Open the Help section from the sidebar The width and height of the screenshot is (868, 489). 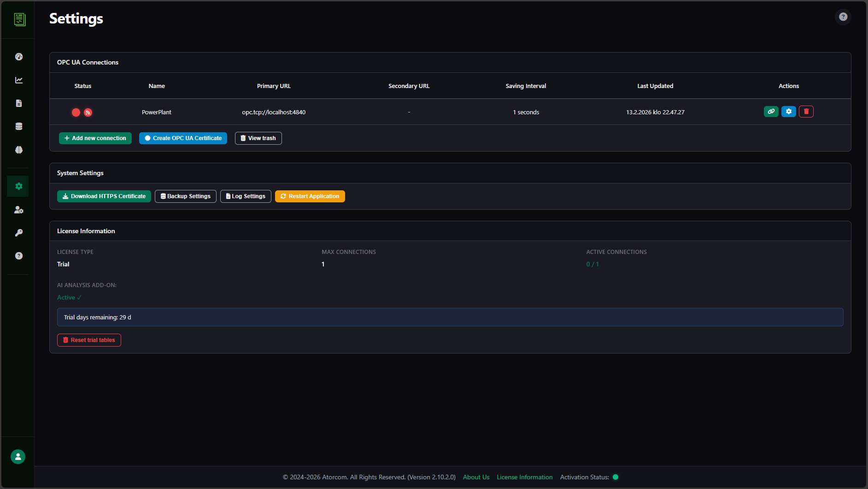[18, 256]
